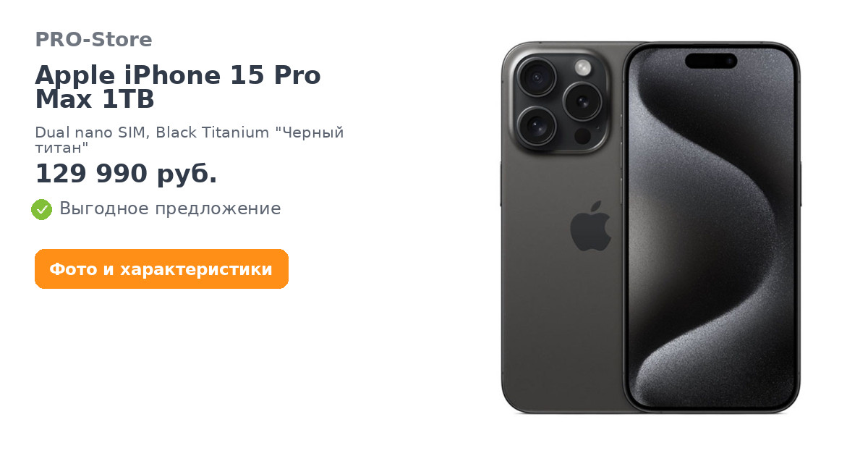Open the Фото и характеристики button
The width and height of the screenshot is (868, 456).
coord(161,269)
